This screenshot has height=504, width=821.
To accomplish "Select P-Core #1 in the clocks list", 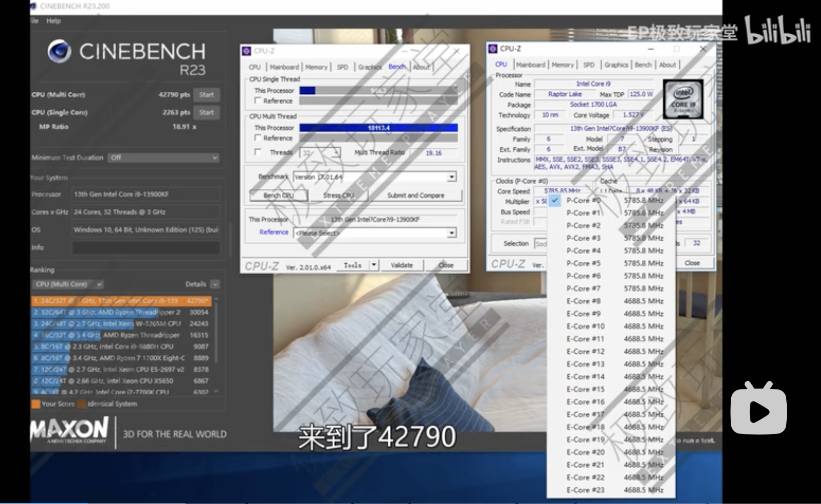I will [611, 213].
